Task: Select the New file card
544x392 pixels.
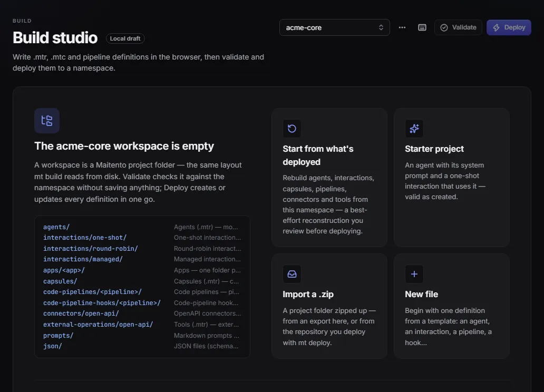Action: [451, 306]
